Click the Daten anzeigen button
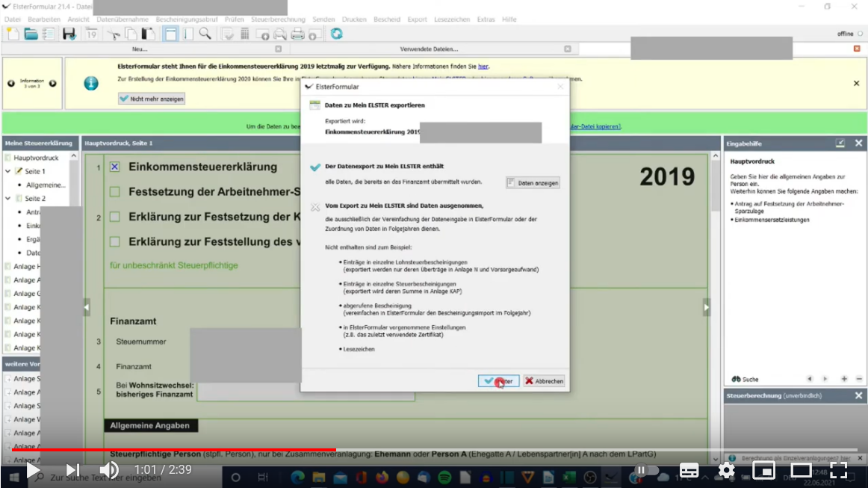 pyautogui.click(x=533, y=183)
